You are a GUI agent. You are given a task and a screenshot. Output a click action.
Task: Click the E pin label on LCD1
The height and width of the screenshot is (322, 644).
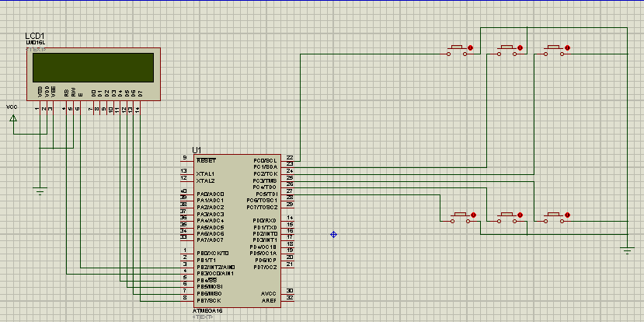(x=81, y=94)
